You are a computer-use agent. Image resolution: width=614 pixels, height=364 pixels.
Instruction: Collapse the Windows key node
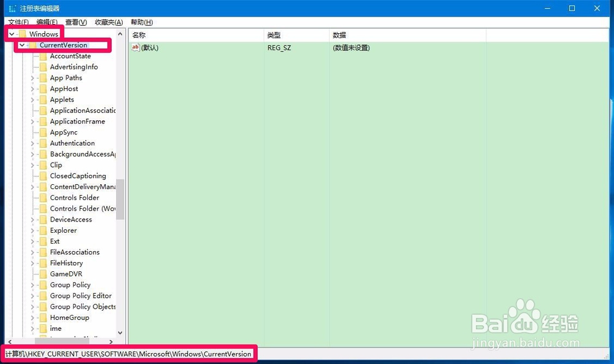click(x=12, y=34)
